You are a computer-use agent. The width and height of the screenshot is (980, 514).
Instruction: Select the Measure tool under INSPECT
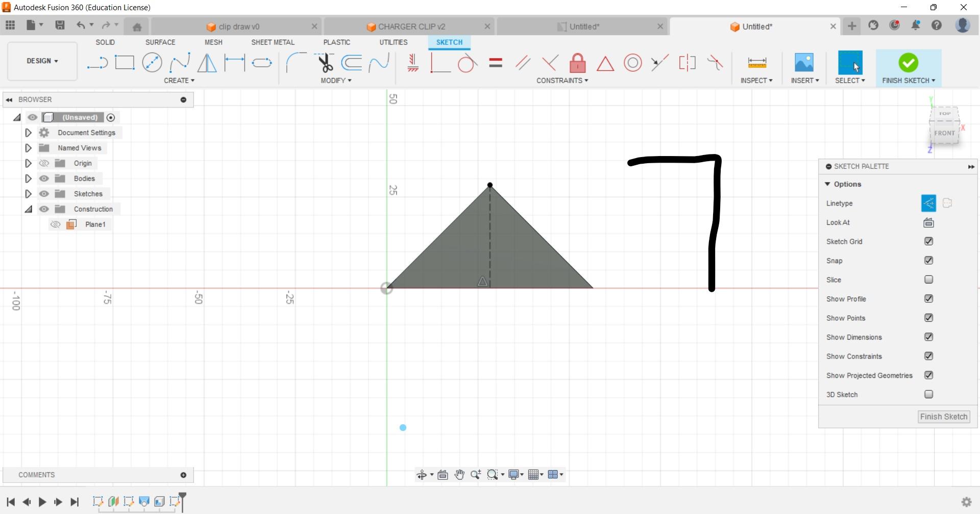757,62
